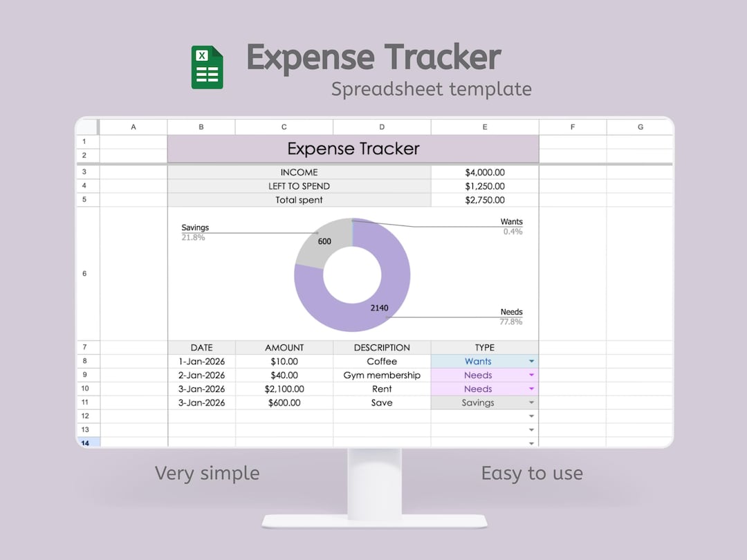Select column F header
This screenshot has height=560, width=747.
573,127
